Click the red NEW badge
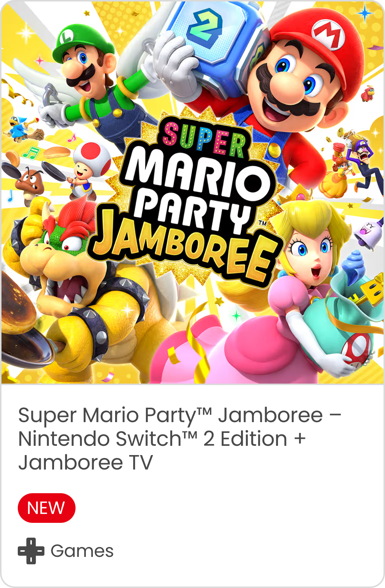This screenshot has width=385, height=588. coord(47,508)
